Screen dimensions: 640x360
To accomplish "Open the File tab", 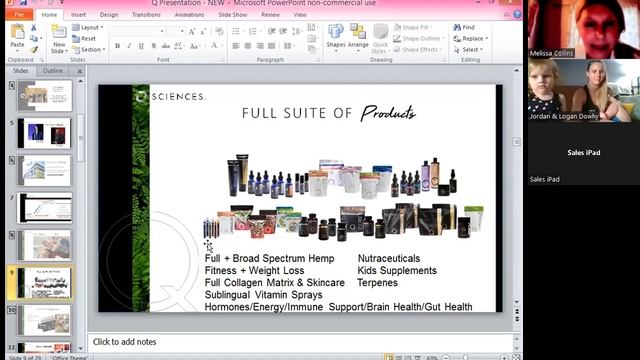I will [19, 14].
